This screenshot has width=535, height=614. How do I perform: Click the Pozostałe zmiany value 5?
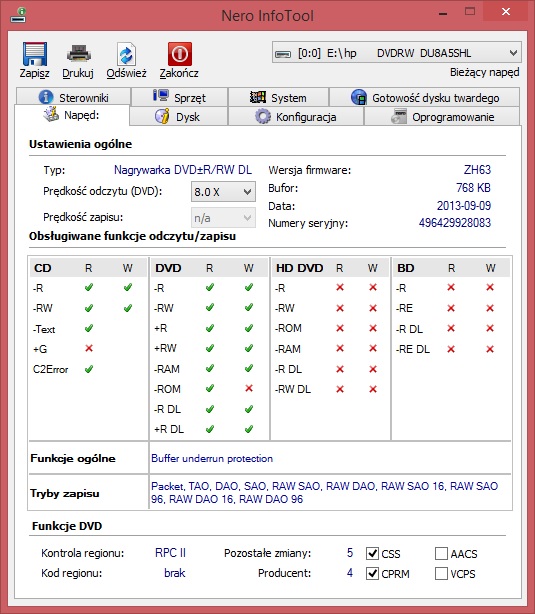pos(350,553)
